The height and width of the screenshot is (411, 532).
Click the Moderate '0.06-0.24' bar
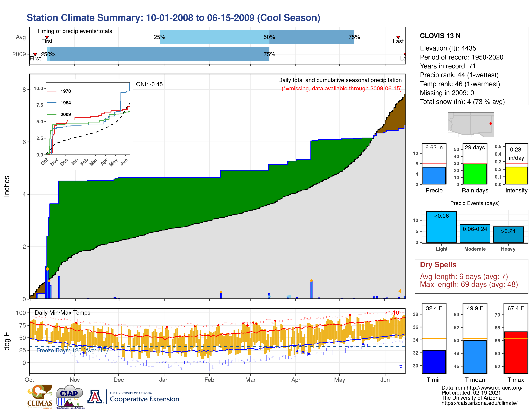475,233
